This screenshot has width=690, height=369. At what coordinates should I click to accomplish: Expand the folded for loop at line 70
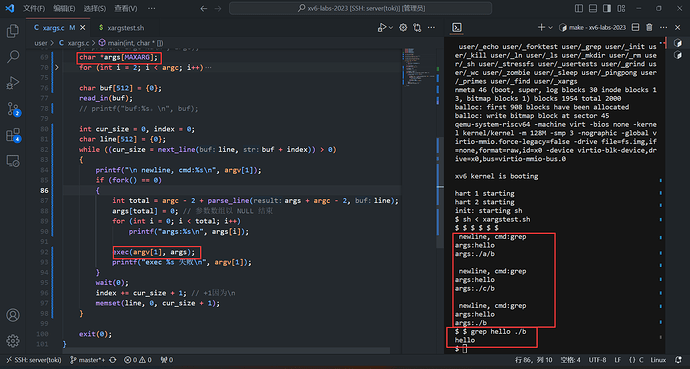pyautogui.click(x=56, y=67)
